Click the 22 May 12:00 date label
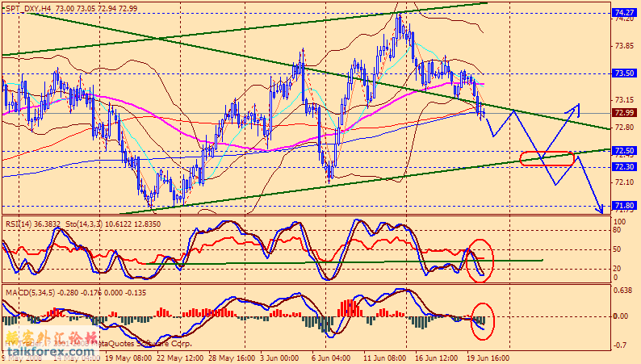Image resolution: width=641 pixels, height=364 pixels. [181, 358]
